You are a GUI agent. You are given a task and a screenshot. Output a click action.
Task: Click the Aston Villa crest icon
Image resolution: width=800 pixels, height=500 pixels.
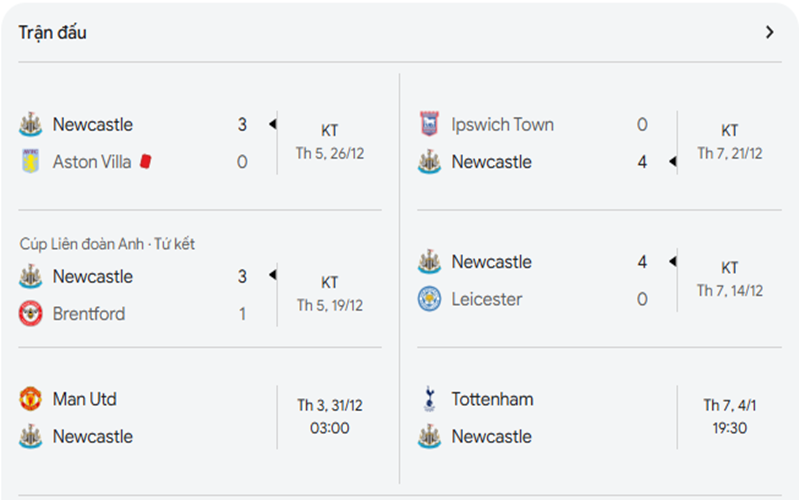(30, 162)
